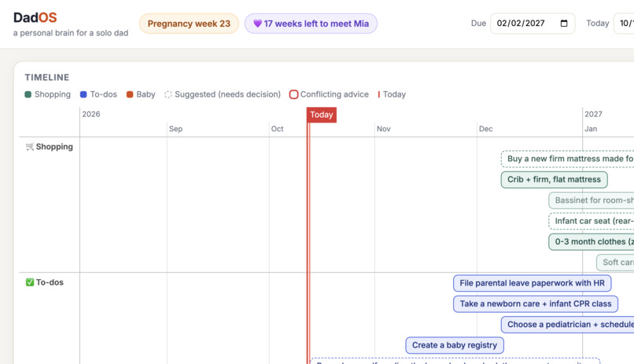Screen dimensions: 634x364
Task: Open the Soft carrier shopping item
Action: (615, 263)
